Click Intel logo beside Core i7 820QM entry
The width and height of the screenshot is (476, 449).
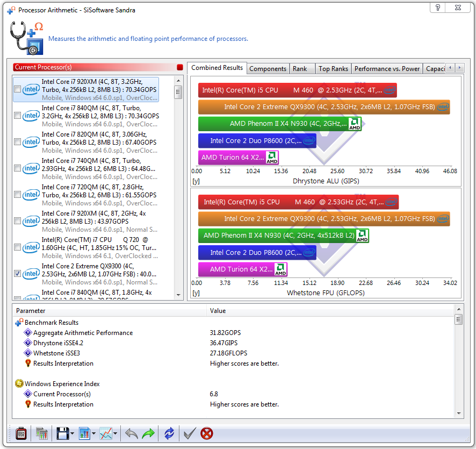[31, 142]
